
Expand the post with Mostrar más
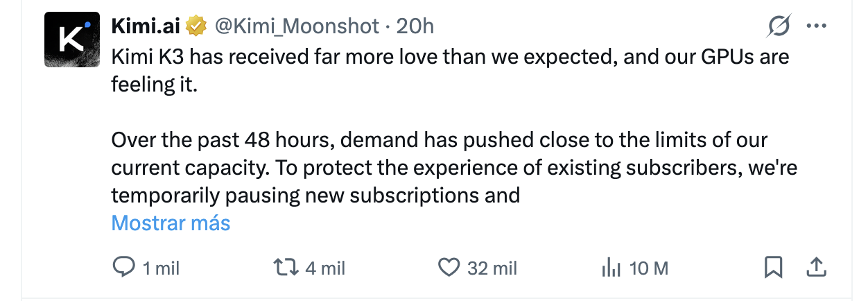(x=171, y=223)
